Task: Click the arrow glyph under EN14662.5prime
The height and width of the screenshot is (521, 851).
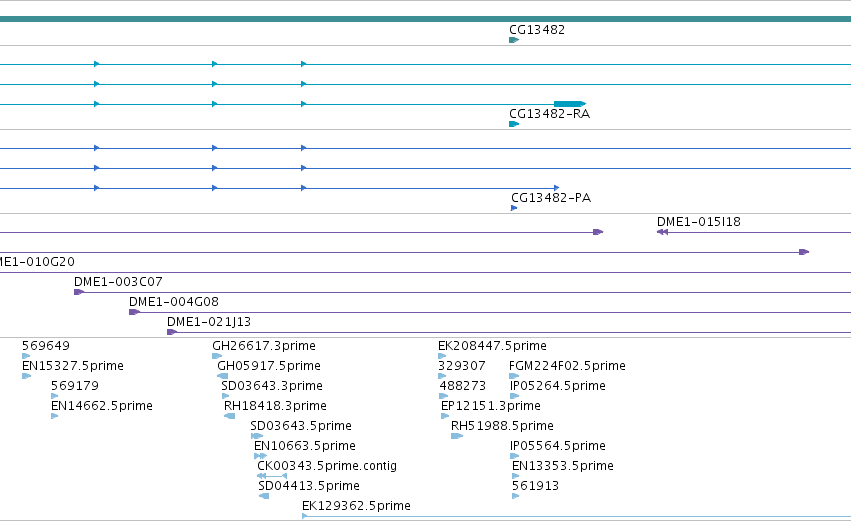Action: 54,417
